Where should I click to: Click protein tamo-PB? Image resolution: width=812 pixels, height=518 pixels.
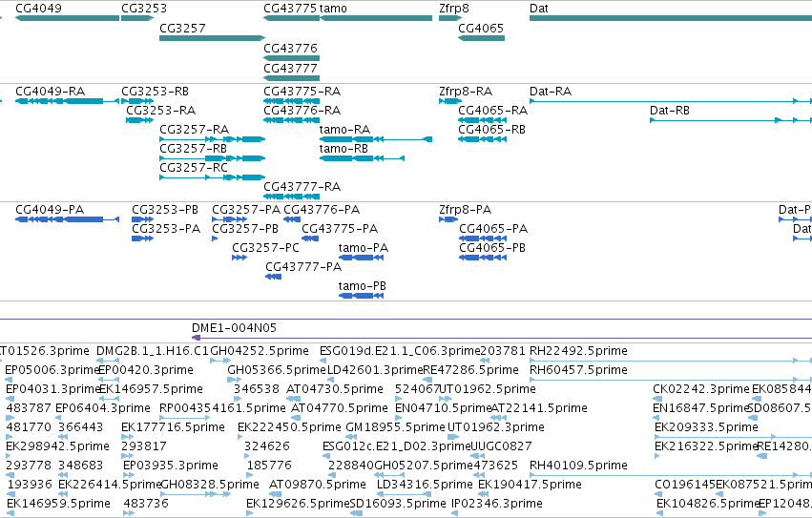[x=363, y=286]
